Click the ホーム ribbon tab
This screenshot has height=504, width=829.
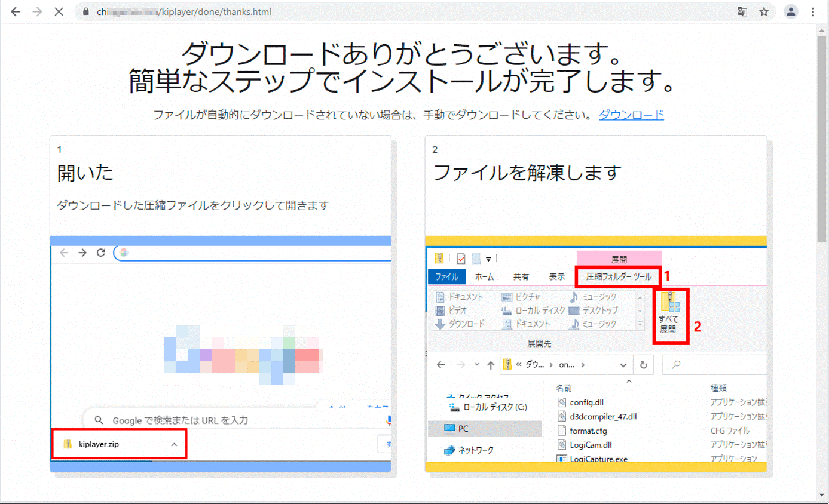click(484, 276)
